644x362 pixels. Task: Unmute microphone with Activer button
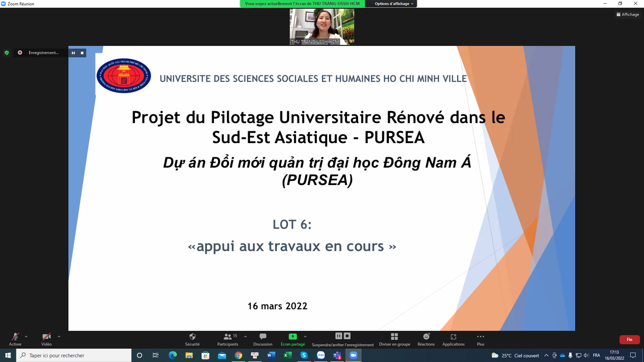tap(15, 337)
